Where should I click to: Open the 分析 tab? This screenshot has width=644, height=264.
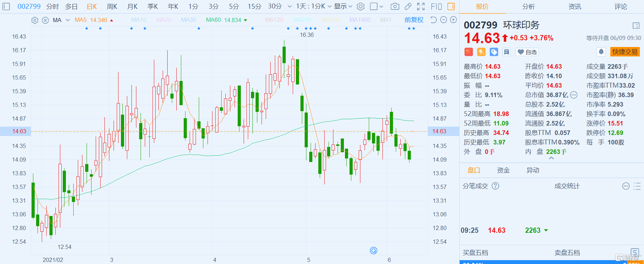[529, 7]
